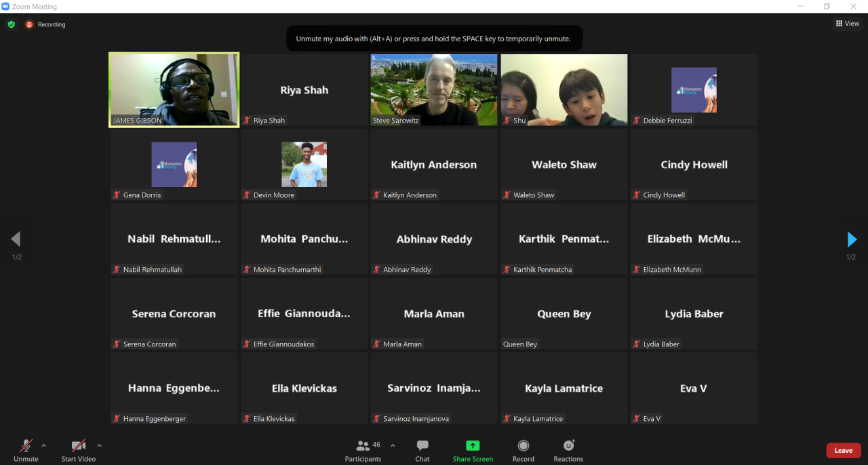Click muted mic icon beside Lydia Baber label
This screenshot has width=868, height=465.
point(637,344)
